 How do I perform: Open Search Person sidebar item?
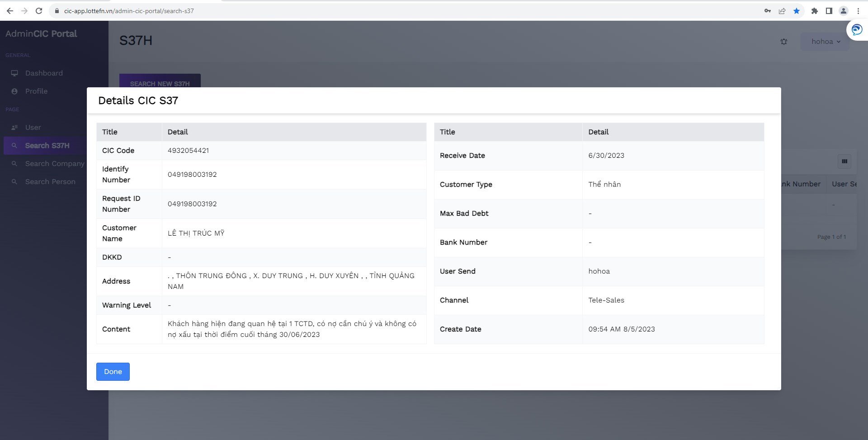[x=50, y=182]
